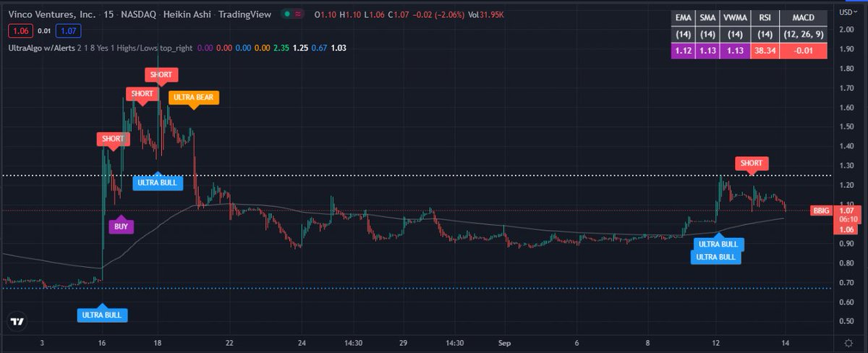The height and width of the screenshot is (353, 868).
Task: Click the ULTRA BULL label below the 16 candles
Action: pyautogui.click(x=102, y=314)
